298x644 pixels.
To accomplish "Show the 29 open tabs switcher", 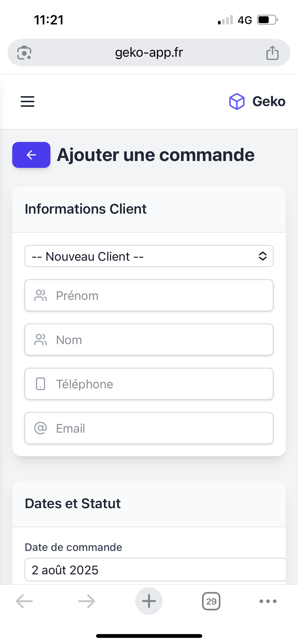I will (211, 601).
